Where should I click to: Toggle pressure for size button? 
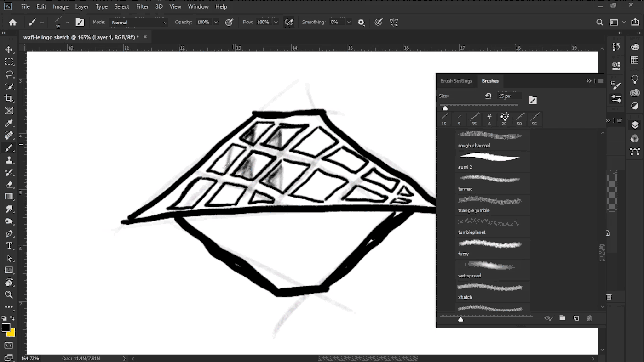tap(379, 22)
